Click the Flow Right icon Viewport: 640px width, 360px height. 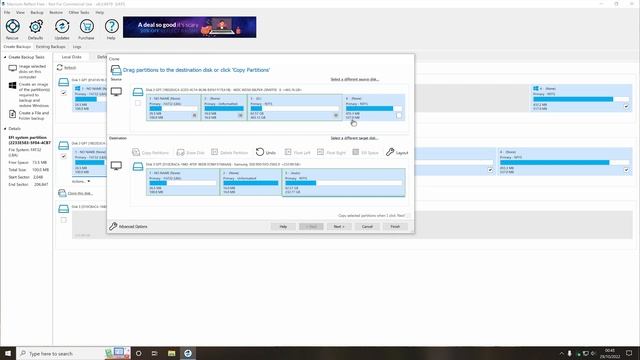(320, 152)
